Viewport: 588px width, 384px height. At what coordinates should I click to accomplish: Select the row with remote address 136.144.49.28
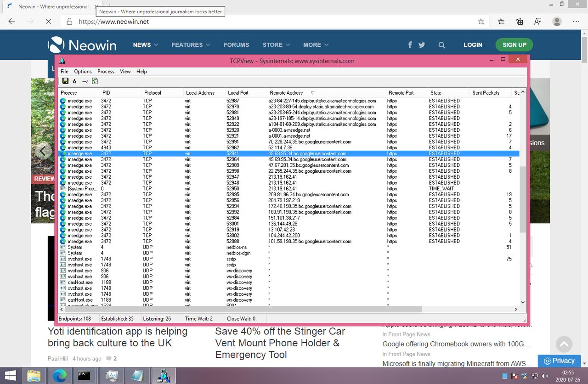pyautogui.click(x=289, y=224)
